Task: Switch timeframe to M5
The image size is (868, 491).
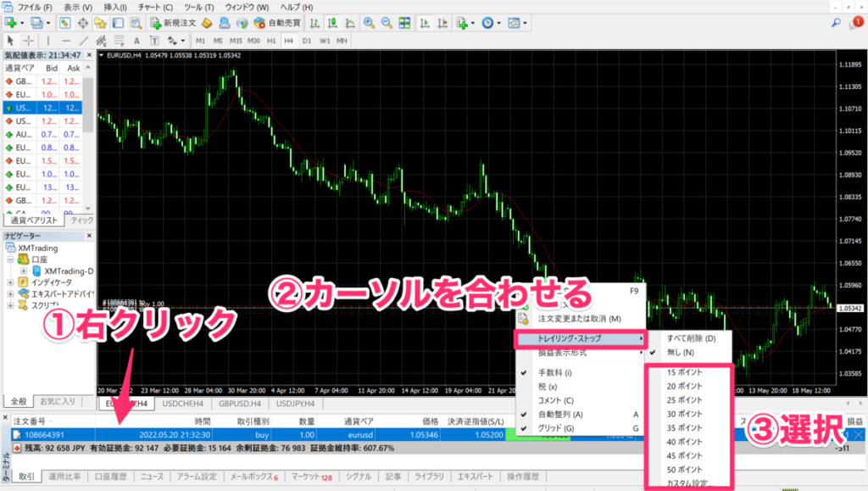Action: pyautogui.click(x=218, y=41)
